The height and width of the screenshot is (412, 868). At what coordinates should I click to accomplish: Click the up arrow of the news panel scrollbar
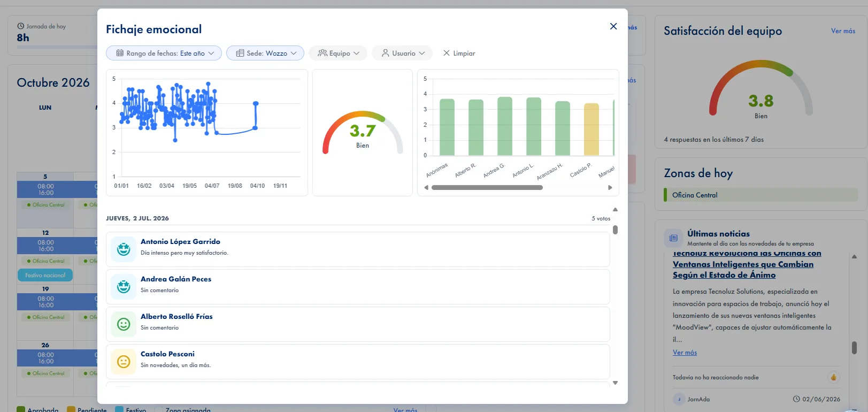pos(854,257)
